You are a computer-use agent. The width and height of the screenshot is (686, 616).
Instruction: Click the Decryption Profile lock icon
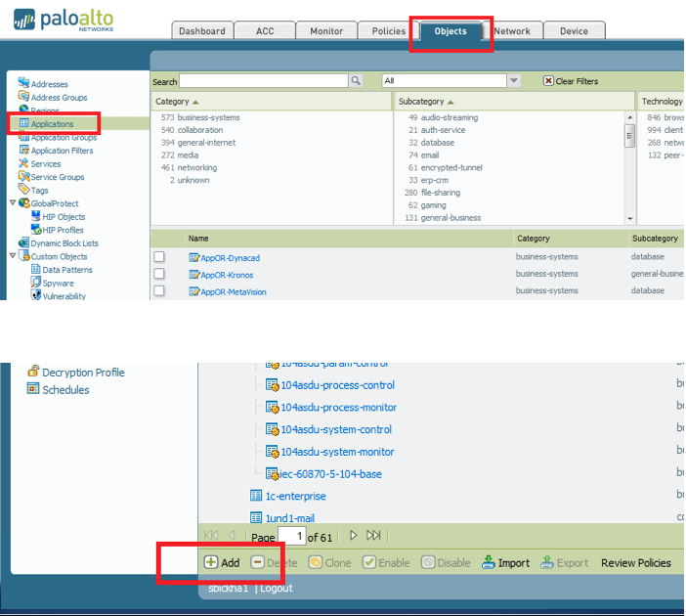tap(33, 372)
